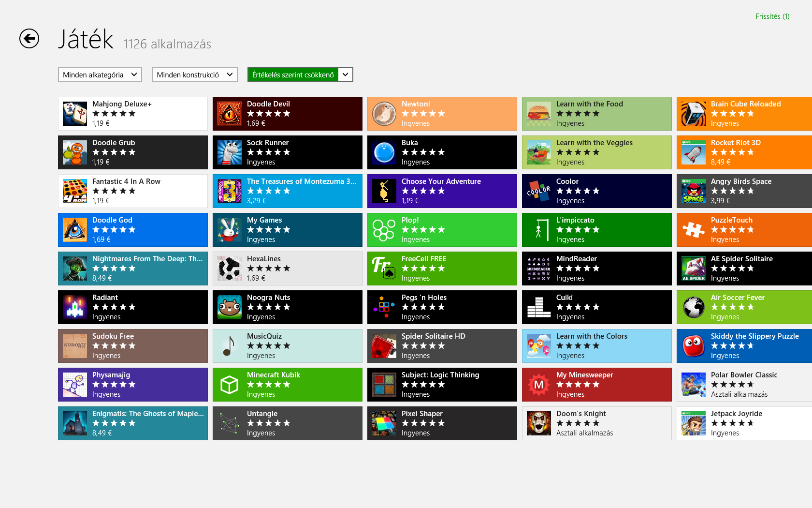Screen dimensions: 812x508
Task: Select the Doom's Knight title
Action: tap(581, 414)
